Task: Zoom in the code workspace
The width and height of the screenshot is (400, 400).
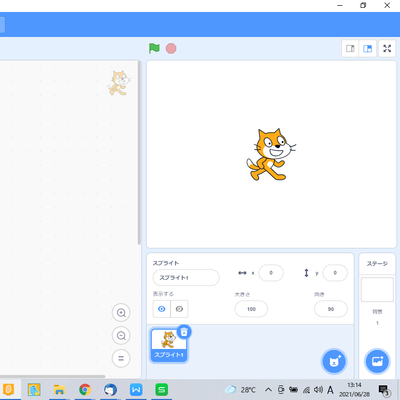Action: (121, 313)
